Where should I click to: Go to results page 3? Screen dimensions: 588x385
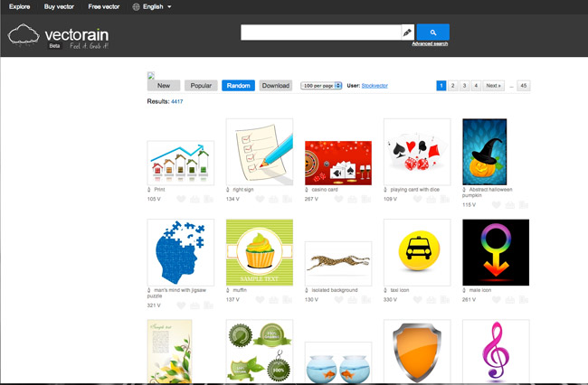click(465, 85)
